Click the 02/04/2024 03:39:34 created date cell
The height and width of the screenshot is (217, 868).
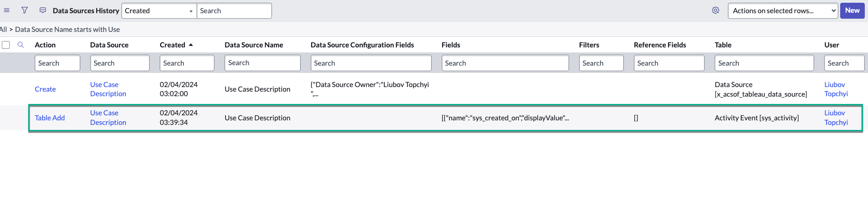click(x=178, y=118)
